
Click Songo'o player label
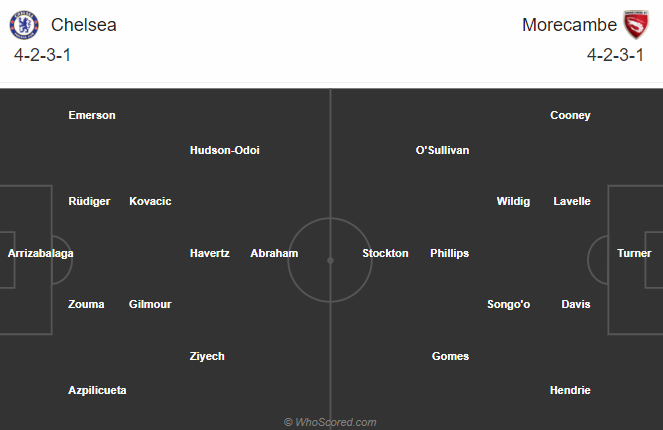click(x=508, y=304)
